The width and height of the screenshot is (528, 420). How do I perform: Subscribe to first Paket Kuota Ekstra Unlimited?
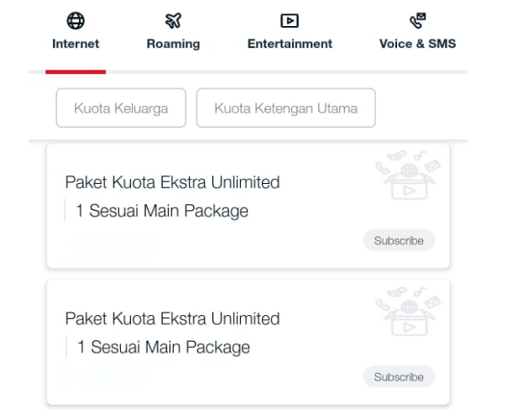pyautogui.click(x=399, y=240)
